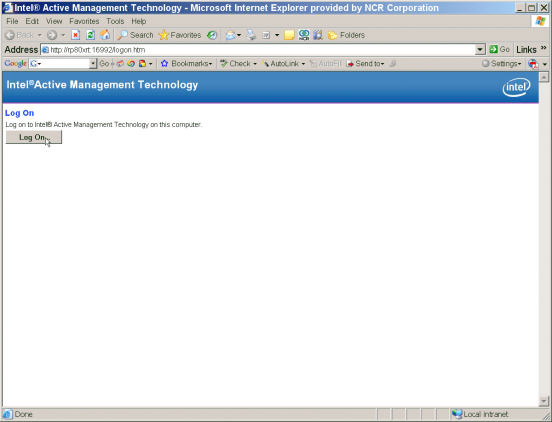Click the History icon

click(212, 35)
